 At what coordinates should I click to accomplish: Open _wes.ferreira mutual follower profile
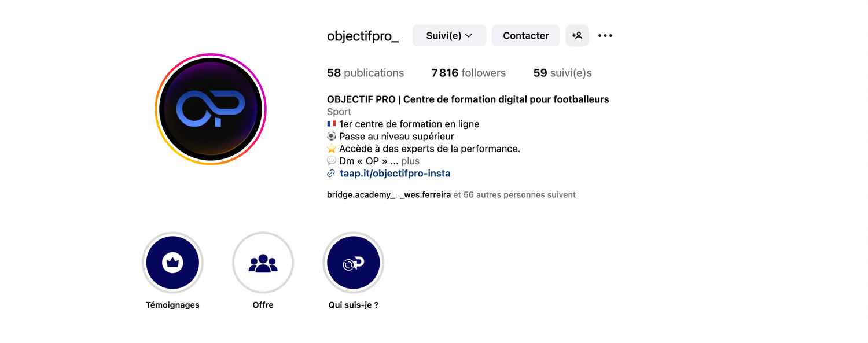(425, 195)
